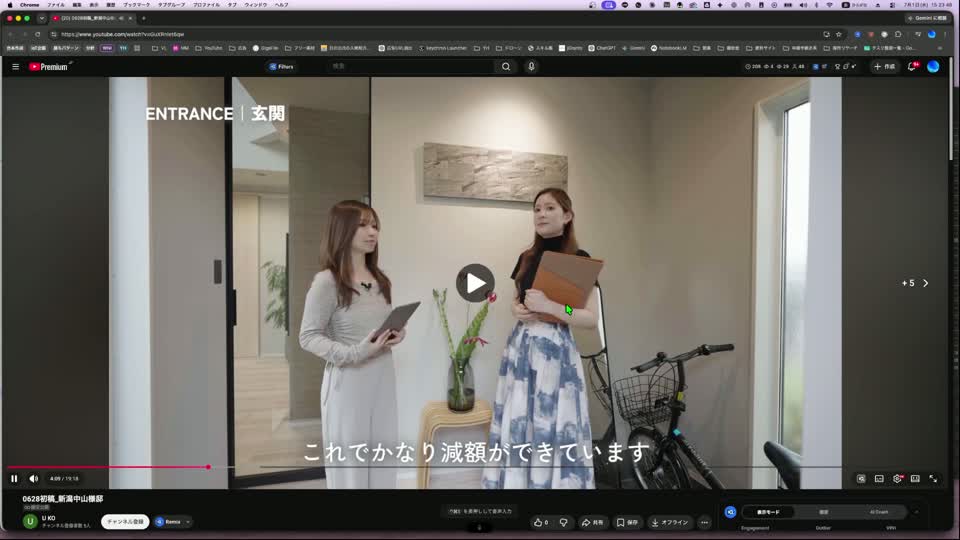Select the 表示モード tab in the side panel
Screen dimensions: 960x540
pos(768,512)
